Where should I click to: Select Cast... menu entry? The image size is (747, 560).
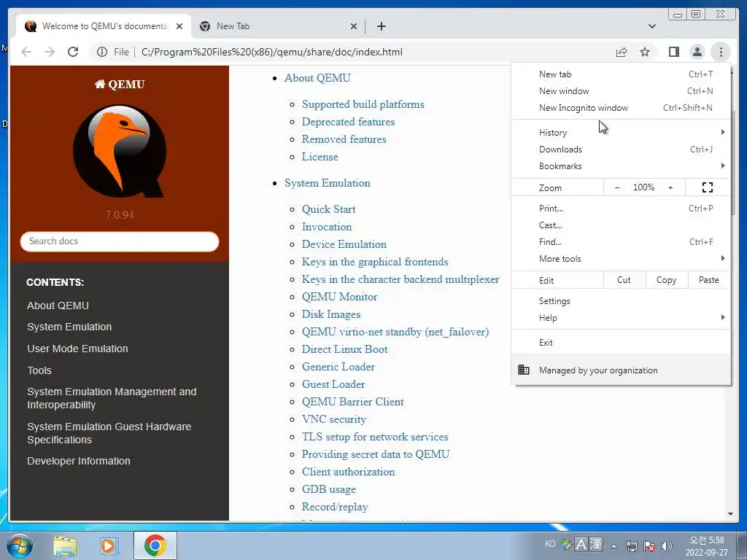[x=621, y=225]
